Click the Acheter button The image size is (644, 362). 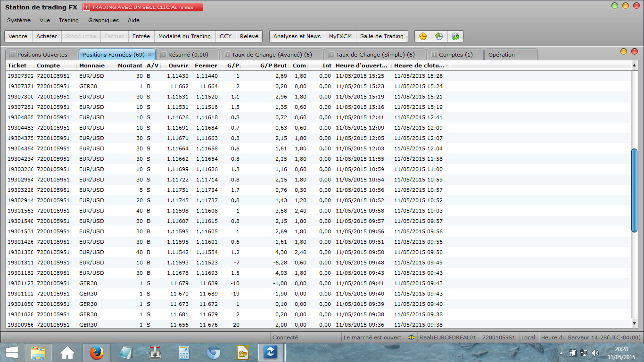coord(47,36)
